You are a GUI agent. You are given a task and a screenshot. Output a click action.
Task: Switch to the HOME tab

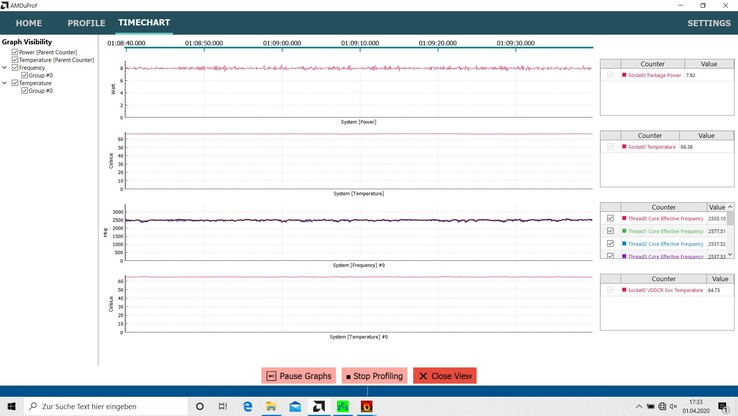coord(29,23)
